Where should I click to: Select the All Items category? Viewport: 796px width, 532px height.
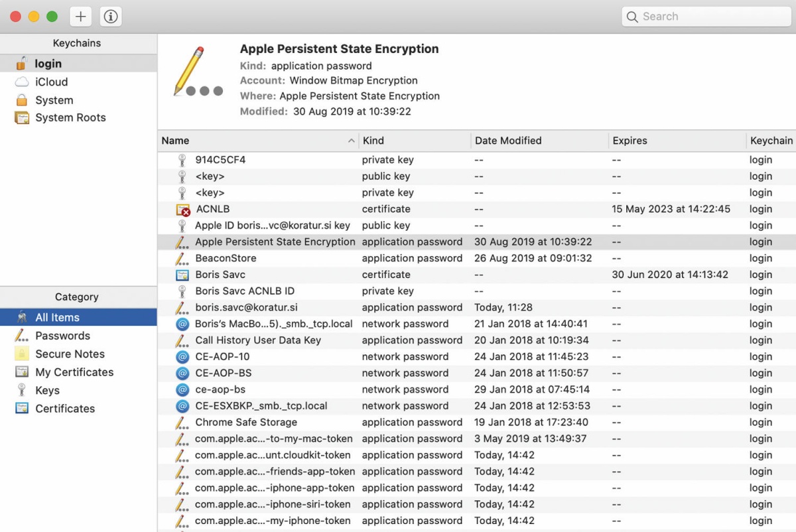click(x=78, y=317)
